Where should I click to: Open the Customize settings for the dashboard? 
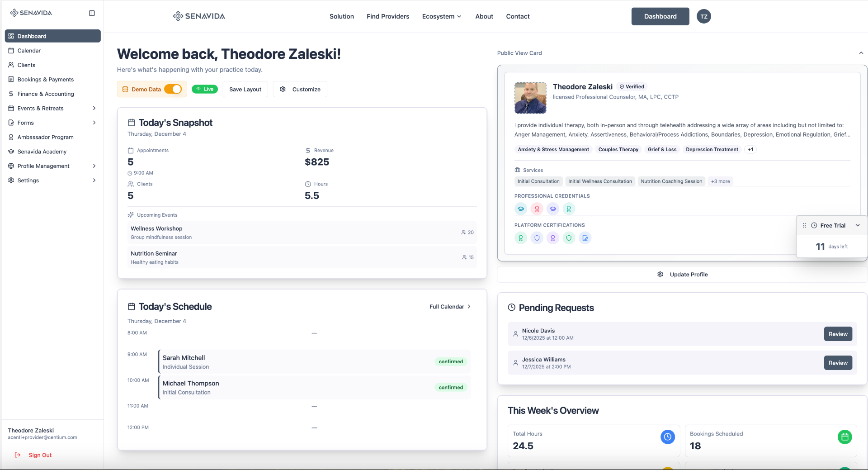click(x=300, y=89)
